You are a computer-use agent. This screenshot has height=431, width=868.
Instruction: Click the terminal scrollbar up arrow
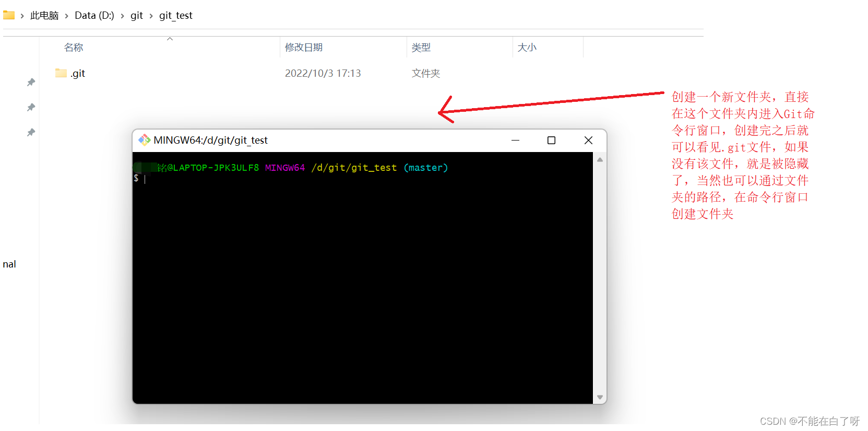coord(600,160)
